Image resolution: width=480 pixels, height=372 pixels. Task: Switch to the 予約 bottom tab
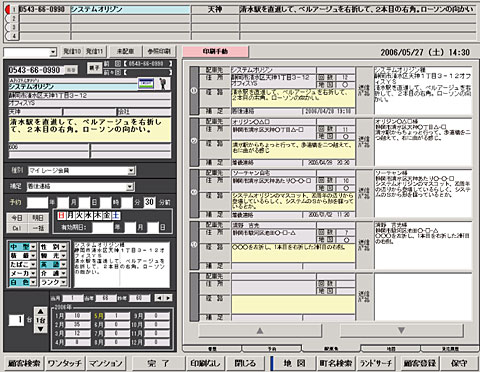(272, 349)
